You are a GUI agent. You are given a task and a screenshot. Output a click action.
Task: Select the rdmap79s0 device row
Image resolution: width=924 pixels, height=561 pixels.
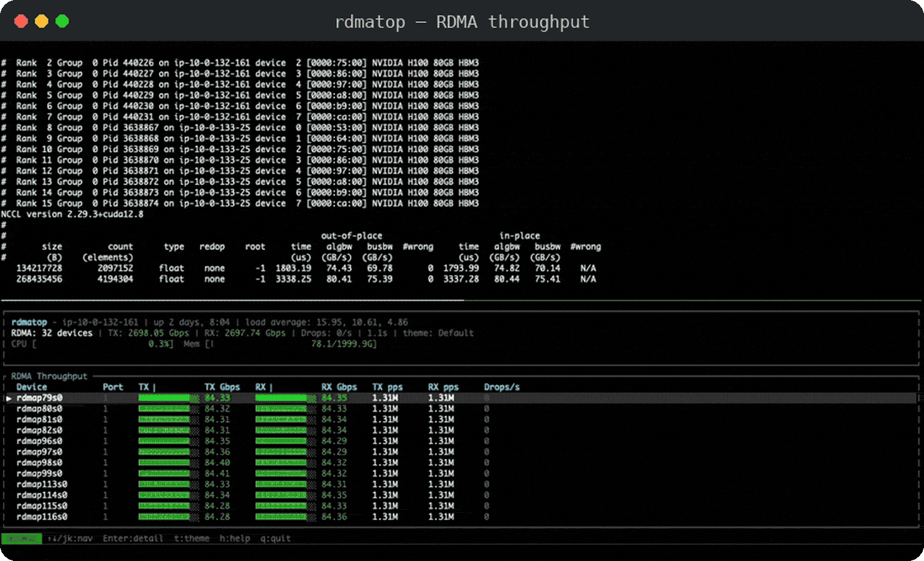coord(461,398)
